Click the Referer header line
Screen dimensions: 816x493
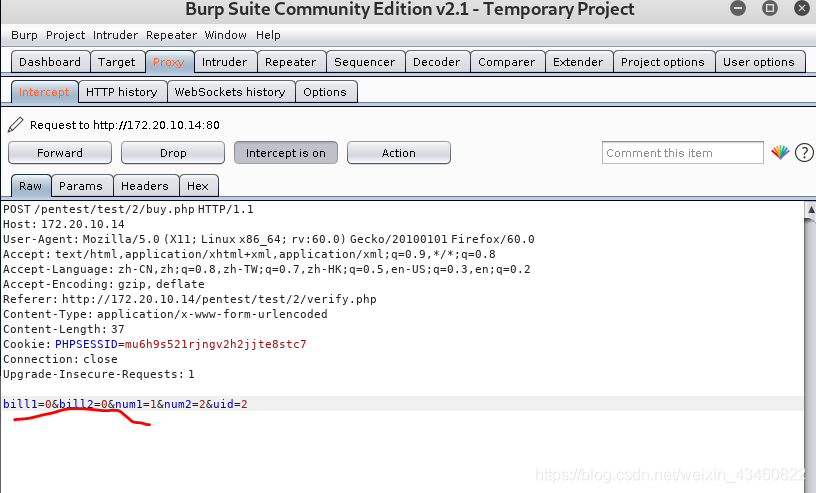tap(189, 299)
